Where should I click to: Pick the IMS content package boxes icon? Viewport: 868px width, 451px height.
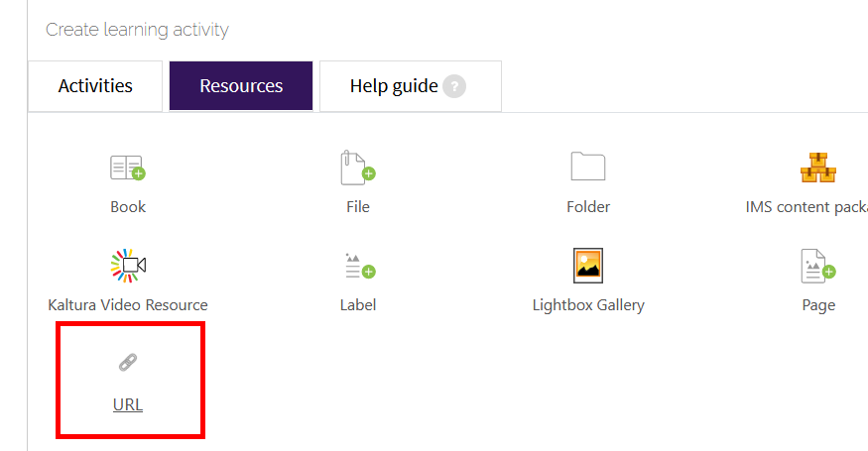pyautogui.click(x=818, y=168)
